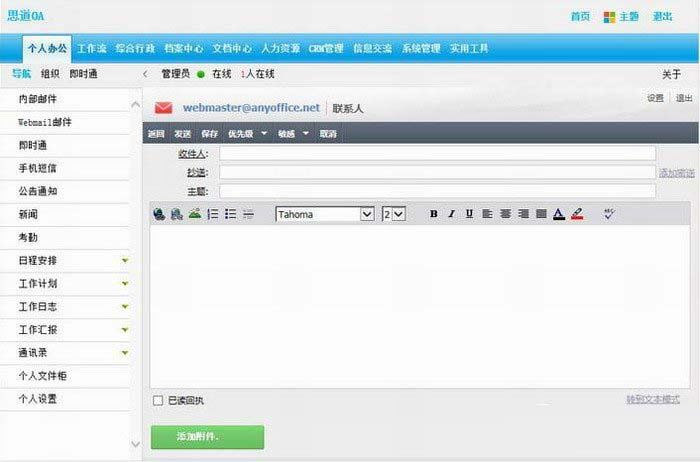Open Webmail邮件 in the sidebar

[x=45, y=122]
